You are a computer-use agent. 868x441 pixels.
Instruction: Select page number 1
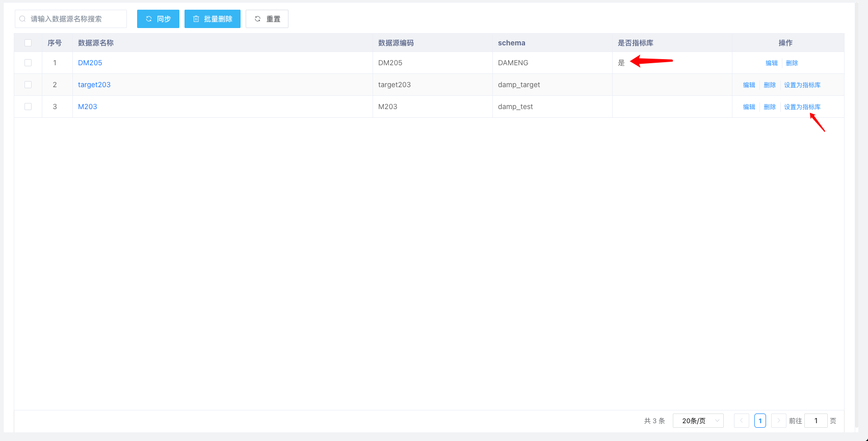760,421
